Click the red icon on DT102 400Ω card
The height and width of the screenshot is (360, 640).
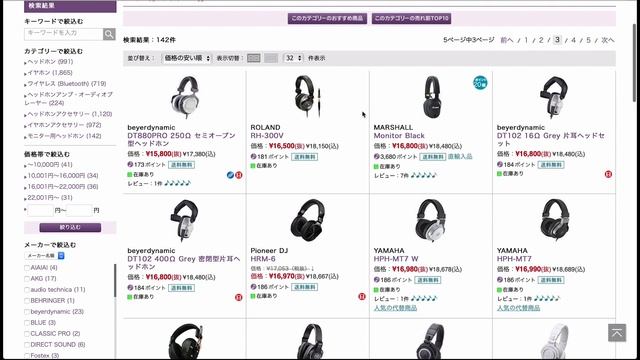click(x=239, y=298)
